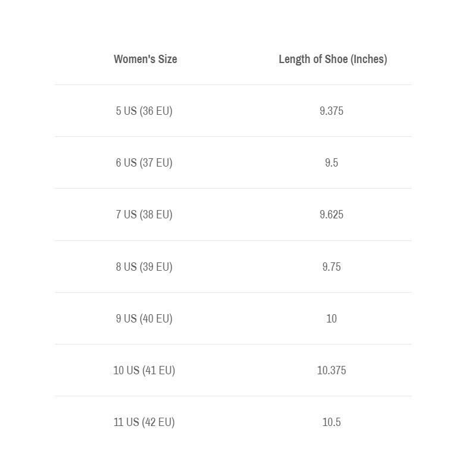Click the shoe length value 10
476x476 pixels.
[x=331, y=318]
